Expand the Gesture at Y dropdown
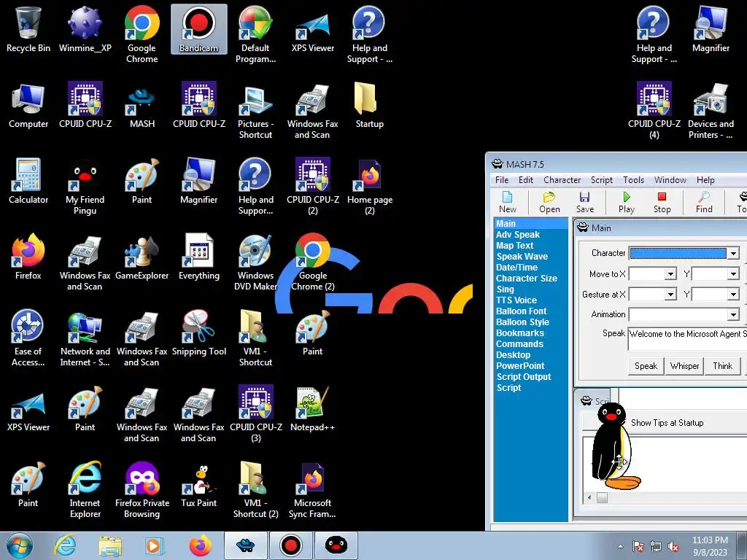The image size is (747, 560). pyautogui.click(x=733, y=295)
